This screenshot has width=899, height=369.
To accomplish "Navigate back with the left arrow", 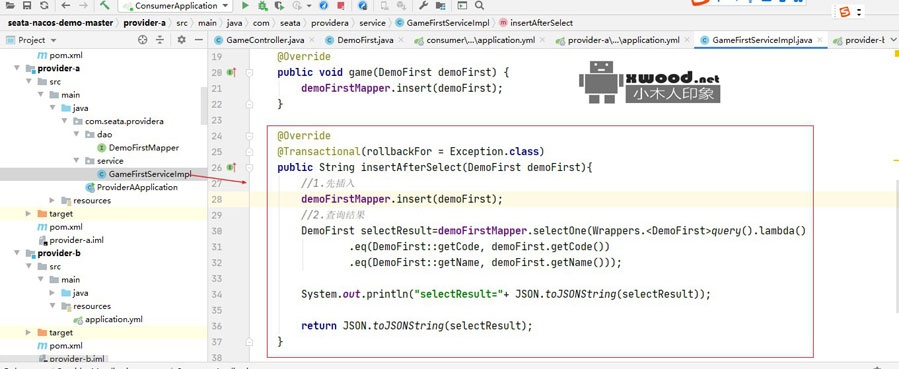I will pos(65,6).
